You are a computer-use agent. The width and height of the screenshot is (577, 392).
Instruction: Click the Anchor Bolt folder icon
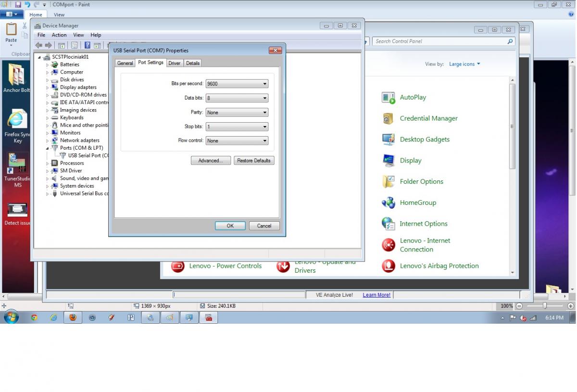(17, 75)
